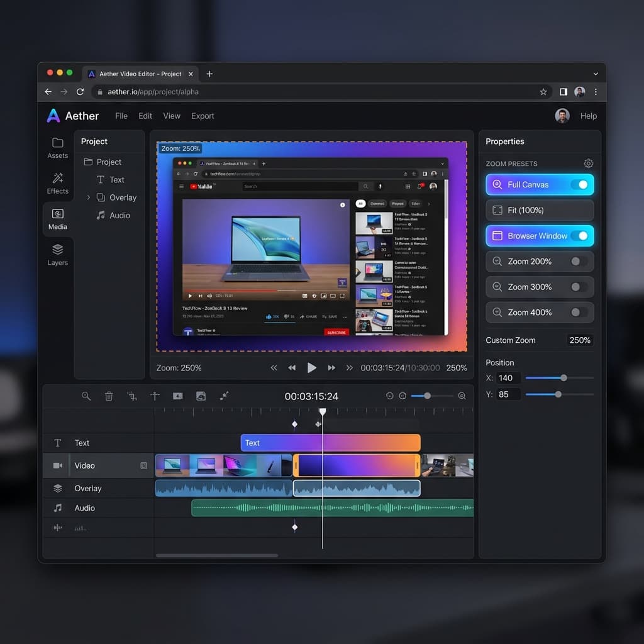
Task: Open the View menu
Action: click(x=172, y=116)
